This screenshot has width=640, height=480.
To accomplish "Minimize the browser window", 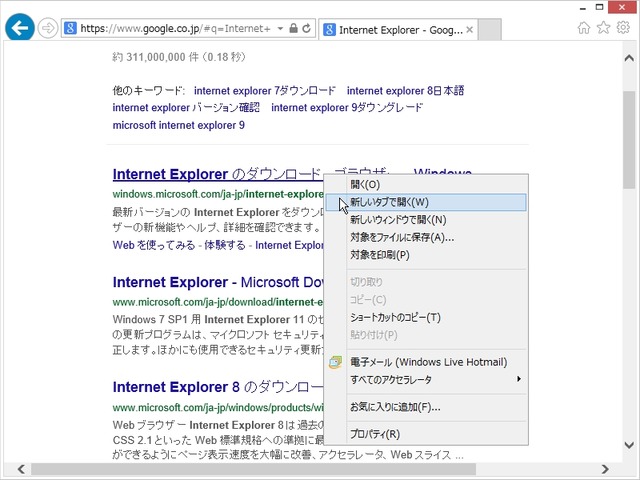I will pyautogui.click(x=583, y=8).
